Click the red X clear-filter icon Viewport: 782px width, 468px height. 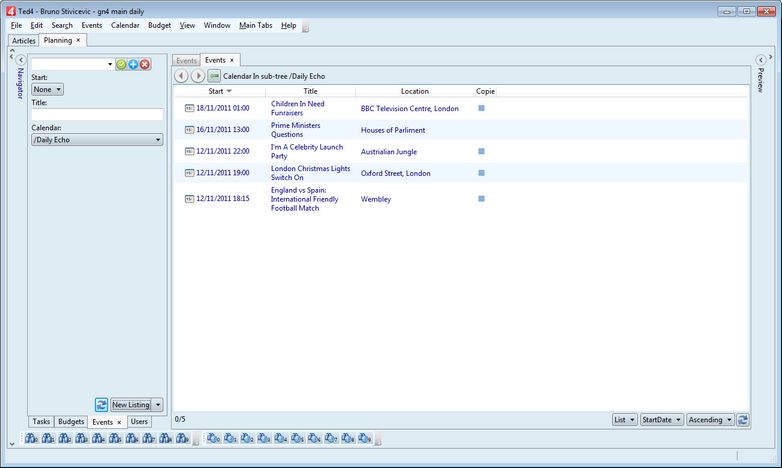pos(145,64)
